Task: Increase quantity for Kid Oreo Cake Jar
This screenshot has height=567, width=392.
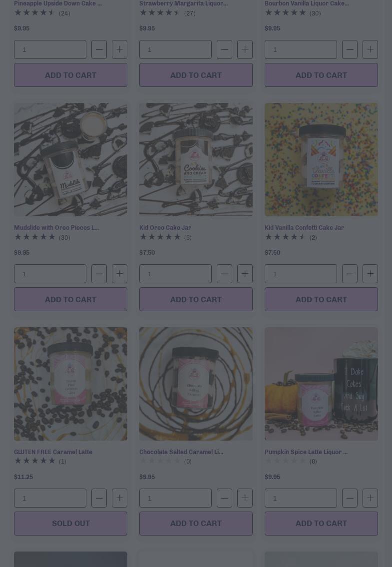Action: point(245,274)
